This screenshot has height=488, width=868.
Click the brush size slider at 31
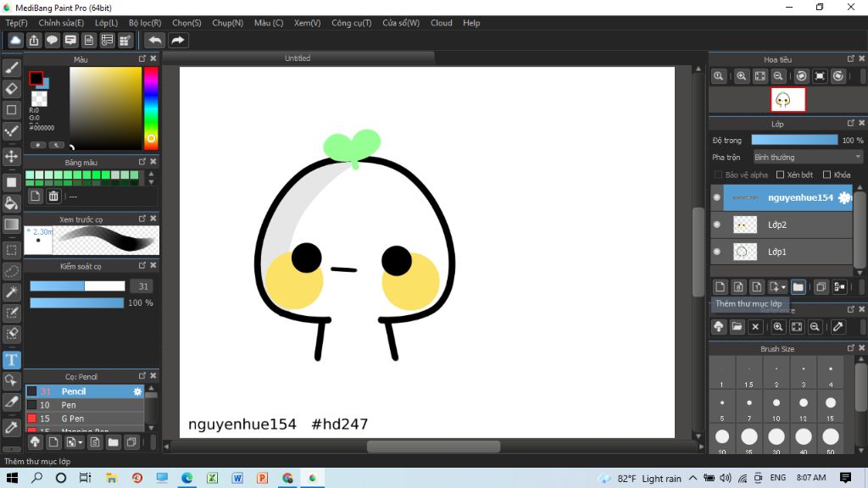point(77,286)
